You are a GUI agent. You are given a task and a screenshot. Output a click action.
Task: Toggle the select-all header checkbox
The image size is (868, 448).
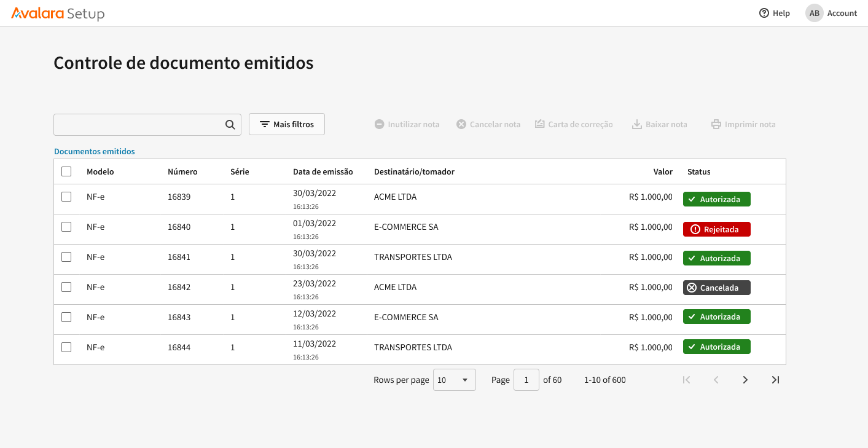click(x=66, y=171)
